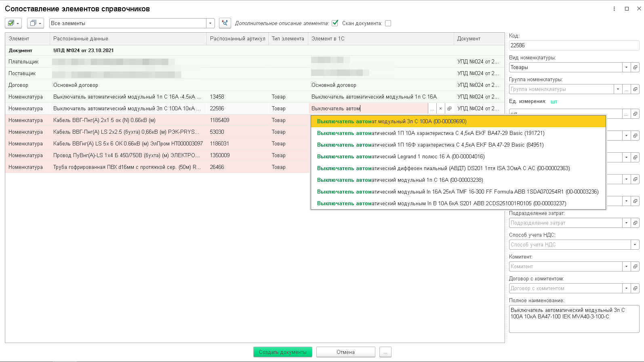
Task: Open Подразделение затрат item form icon
Action: pos(635,223)
